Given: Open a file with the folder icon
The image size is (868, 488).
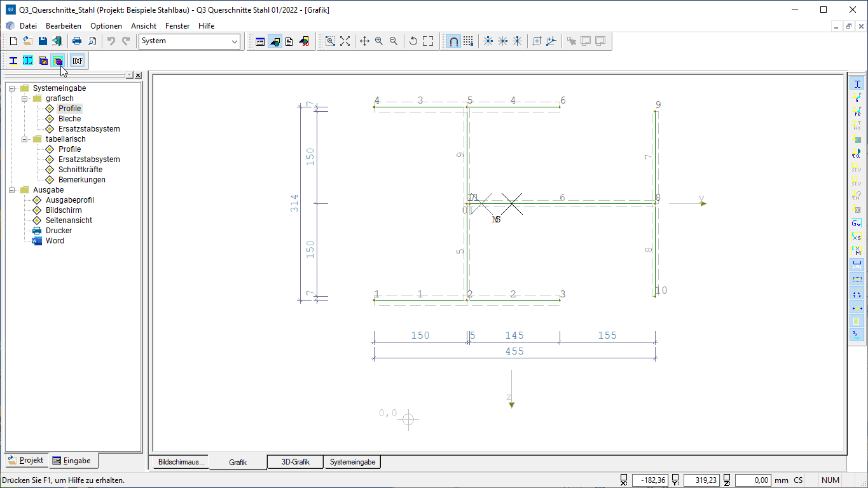Looking at the screenshot, I should point(28,41).
